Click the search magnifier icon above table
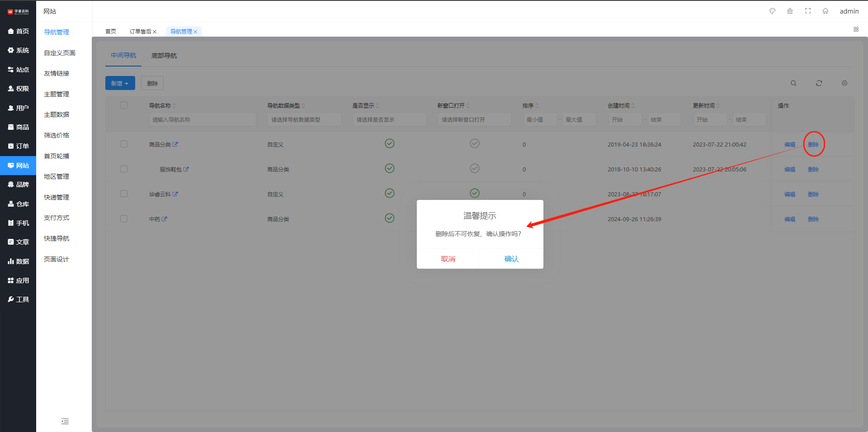Screen dimensions: 868x432 click(793, 83)
